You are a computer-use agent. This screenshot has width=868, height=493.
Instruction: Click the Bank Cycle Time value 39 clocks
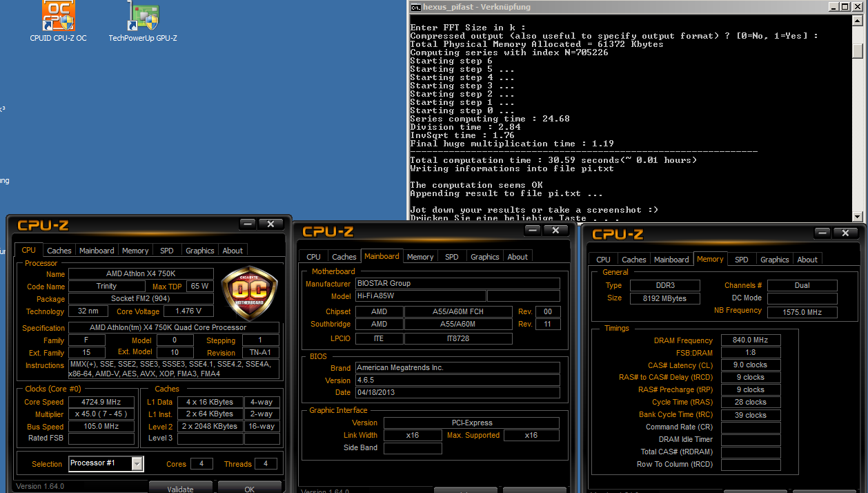tap(751, 415)
